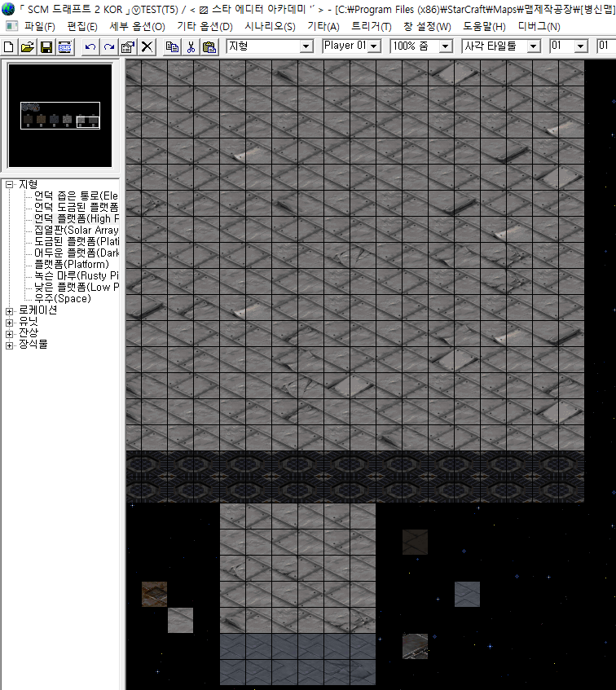Screen dimensions: 616x690
Task: Click the New map toolbar icon
Action: (10, 46)
